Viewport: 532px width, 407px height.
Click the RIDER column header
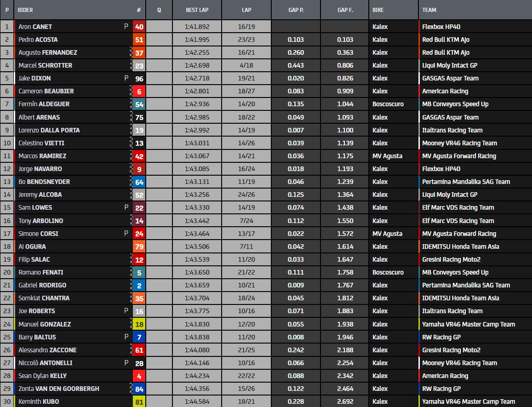coord(25,10)
